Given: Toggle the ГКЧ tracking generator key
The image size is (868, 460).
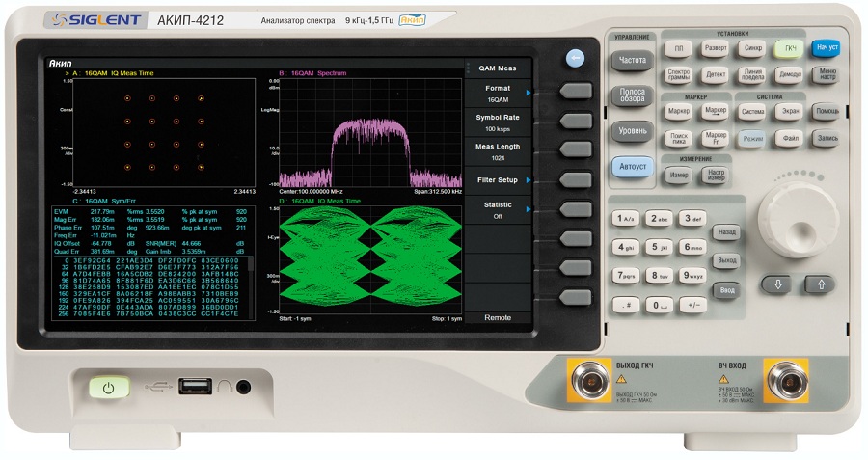Looking at the screenshot, I should click(790, 49).
